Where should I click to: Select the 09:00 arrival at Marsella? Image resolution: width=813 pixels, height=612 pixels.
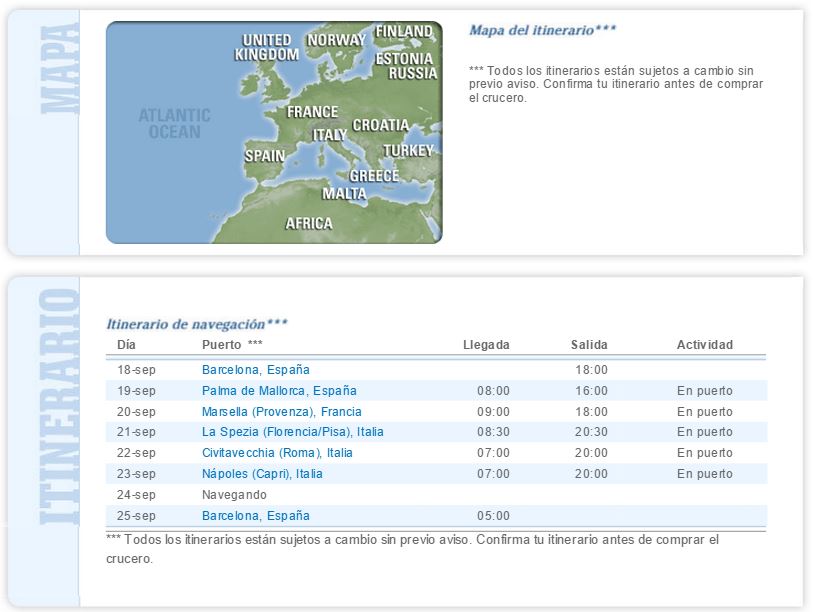[493, 412]
